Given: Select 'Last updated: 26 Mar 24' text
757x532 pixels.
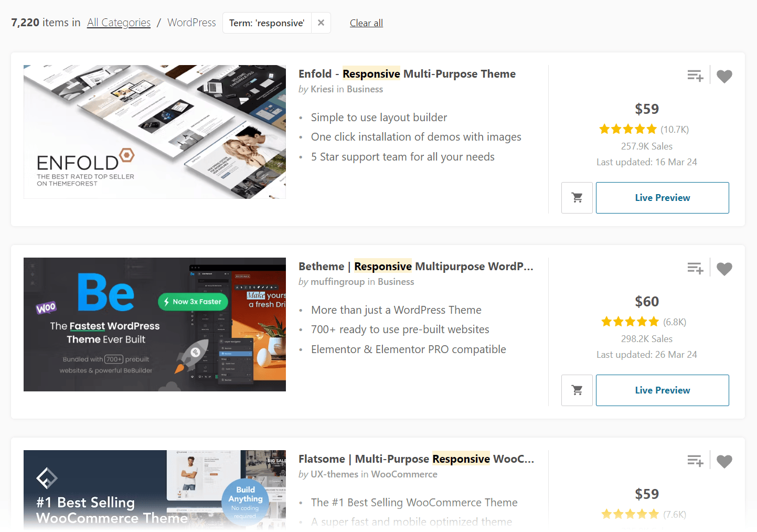Looking at the screenshot, I should click(647, 355).
